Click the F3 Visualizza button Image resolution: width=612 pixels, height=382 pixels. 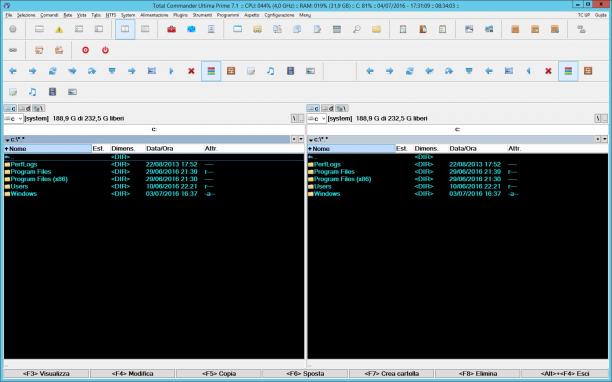46,373
